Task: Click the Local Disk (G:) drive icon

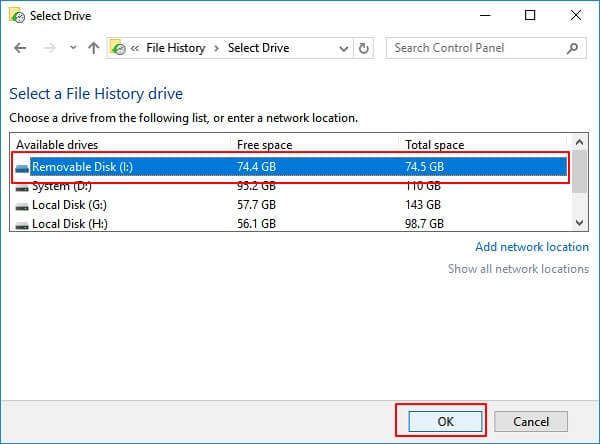Action: pyautogui.click(x=22, y=205)
